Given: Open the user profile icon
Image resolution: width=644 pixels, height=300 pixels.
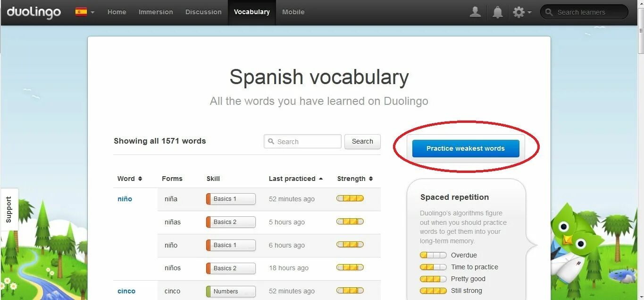Looking at the screenshot, I should click(x=475, y=12).
